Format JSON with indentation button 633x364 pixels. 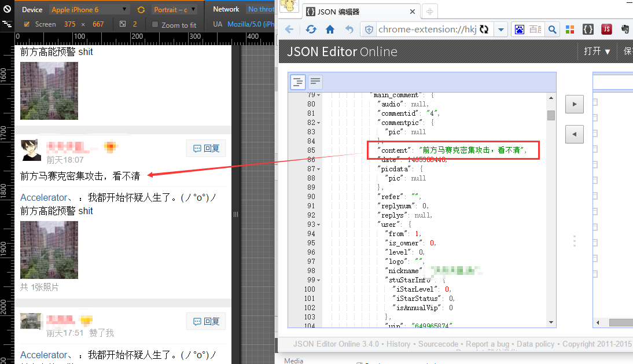pyautogui.click(x=298, y=82)
